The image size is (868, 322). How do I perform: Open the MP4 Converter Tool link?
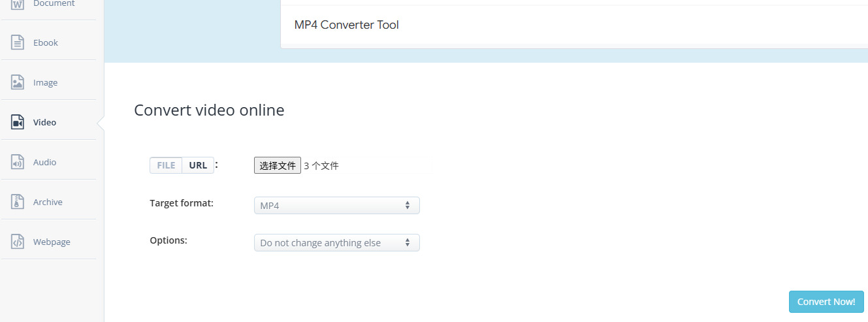347,25
